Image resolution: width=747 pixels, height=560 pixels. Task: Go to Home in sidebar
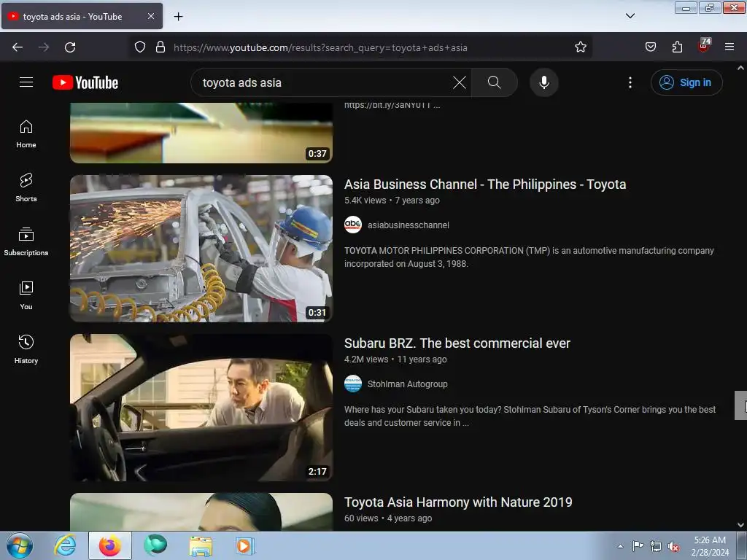[26, 134]
